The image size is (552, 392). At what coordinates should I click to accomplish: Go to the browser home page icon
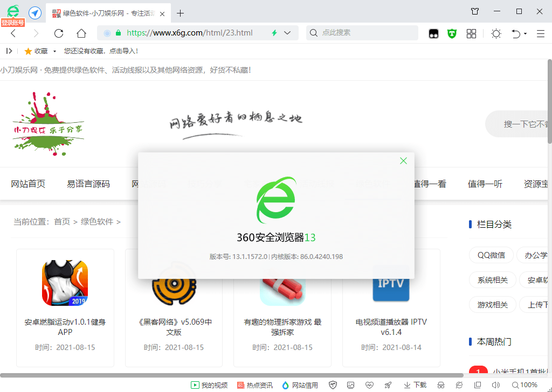(81, 33)
